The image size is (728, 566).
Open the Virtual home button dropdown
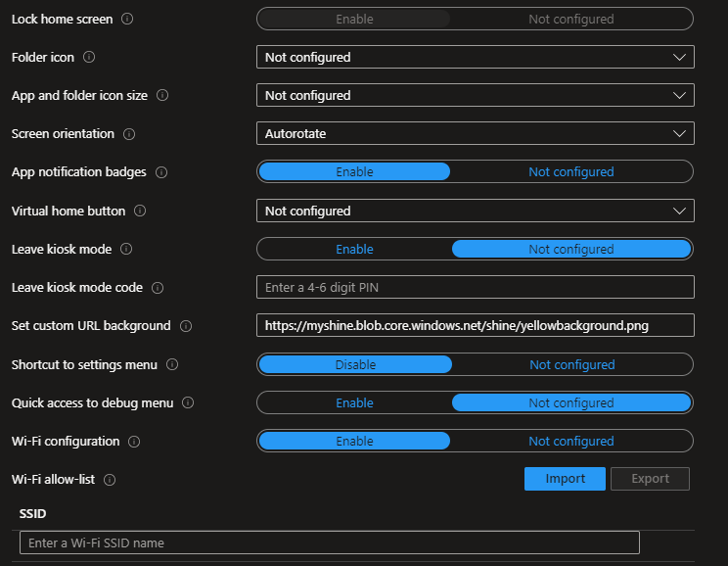click(x=475, y=211)
